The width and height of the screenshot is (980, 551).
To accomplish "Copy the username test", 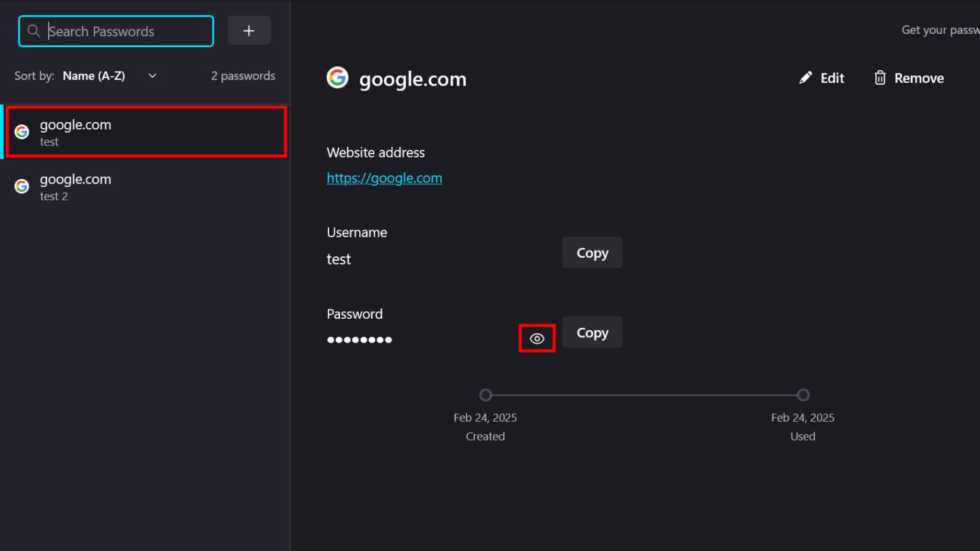I will 591,253.
